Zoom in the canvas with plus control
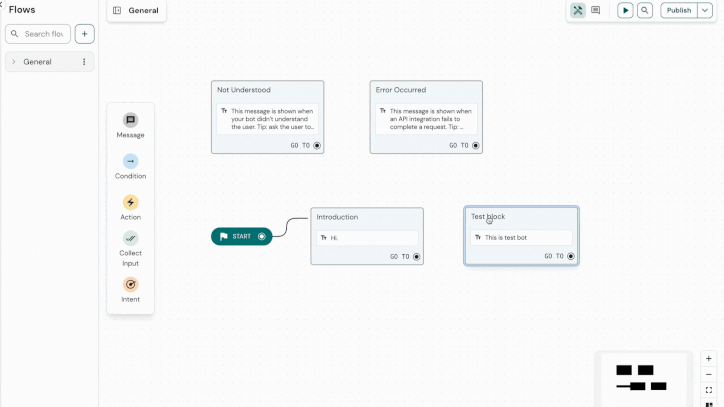The image size is (724, 407). 709,359
